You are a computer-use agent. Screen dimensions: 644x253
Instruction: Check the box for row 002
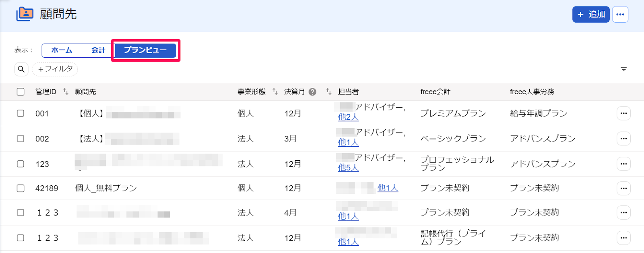click(x=21, y=139)
